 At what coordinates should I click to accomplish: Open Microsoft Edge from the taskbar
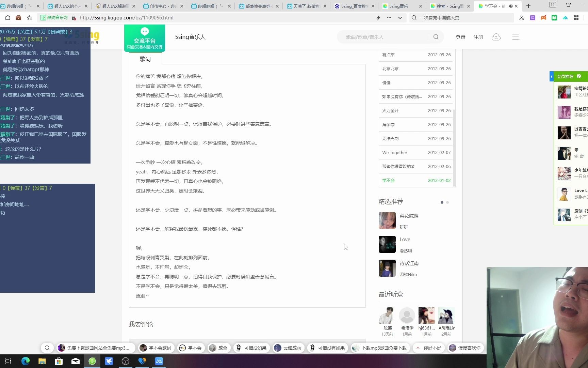26,361
